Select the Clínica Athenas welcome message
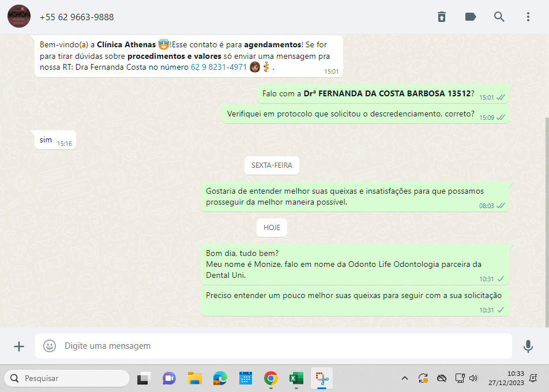549x392 pixels. tap(189, 56)
